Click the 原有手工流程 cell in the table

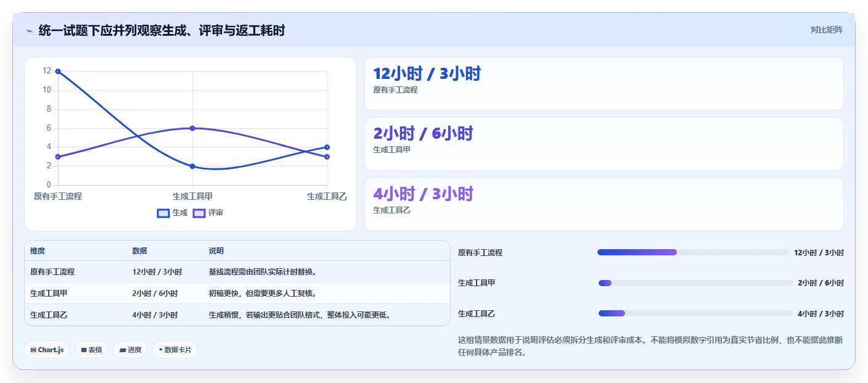(x=52, y=272)
